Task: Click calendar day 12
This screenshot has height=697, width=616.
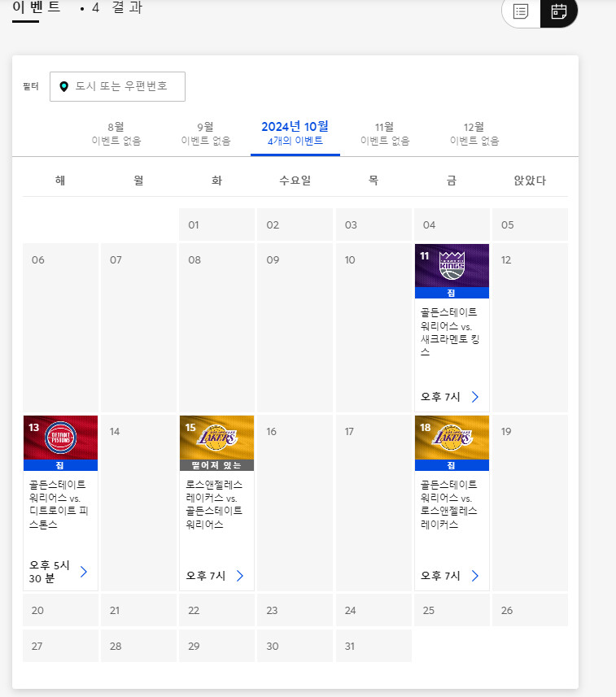Action: (531, 328)
